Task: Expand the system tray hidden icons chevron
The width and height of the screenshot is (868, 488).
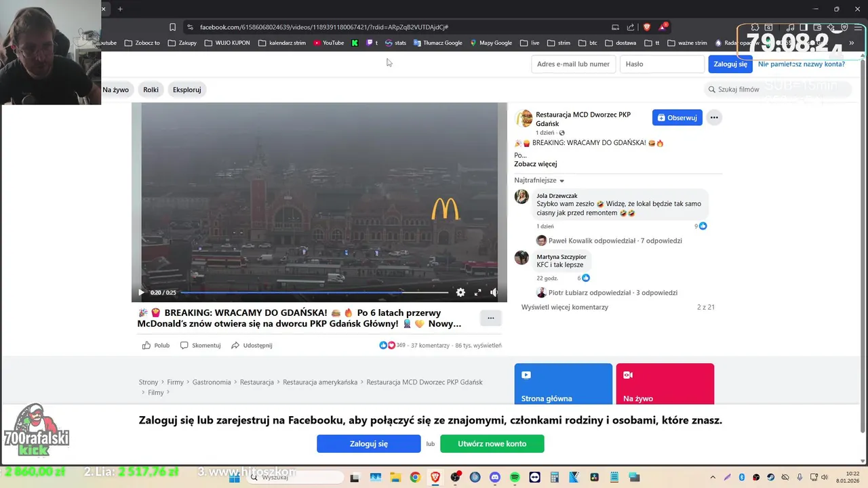Action: [x=713, y=477]
